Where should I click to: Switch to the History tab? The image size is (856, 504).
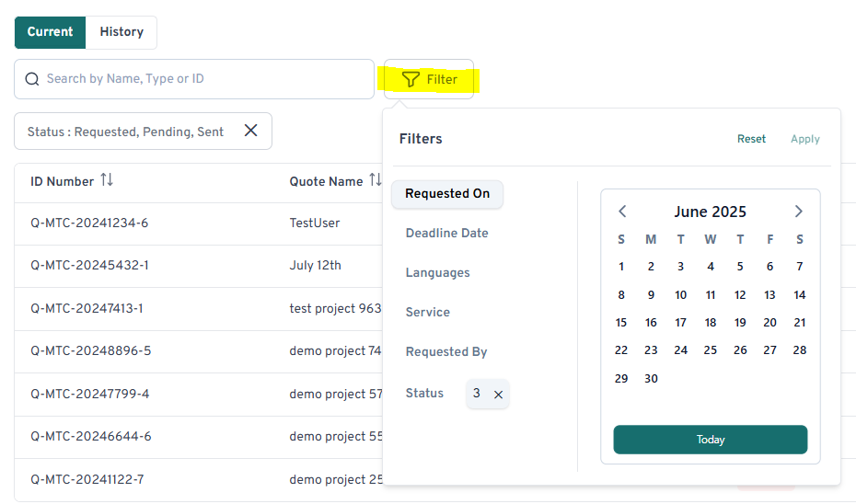point(121,32)
